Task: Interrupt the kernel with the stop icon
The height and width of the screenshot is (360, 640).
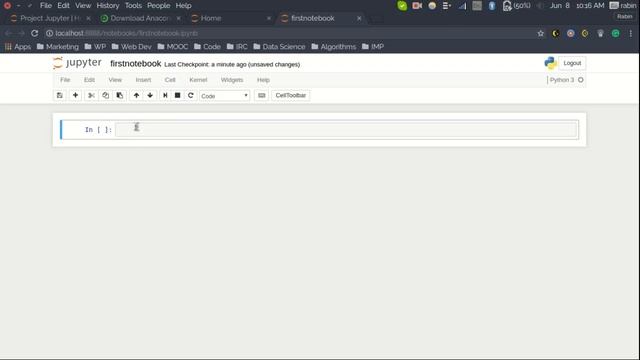Action: pos(178,96)
